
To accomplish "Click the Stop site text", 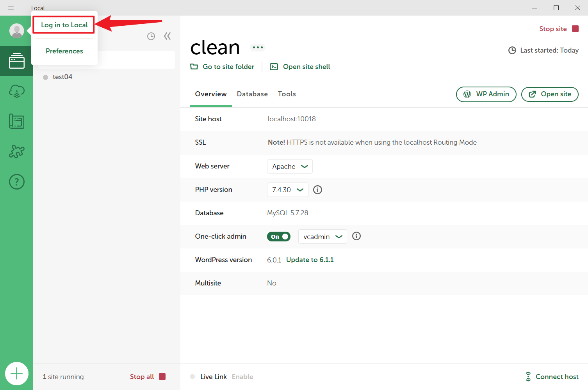I will tap(553, 29).
